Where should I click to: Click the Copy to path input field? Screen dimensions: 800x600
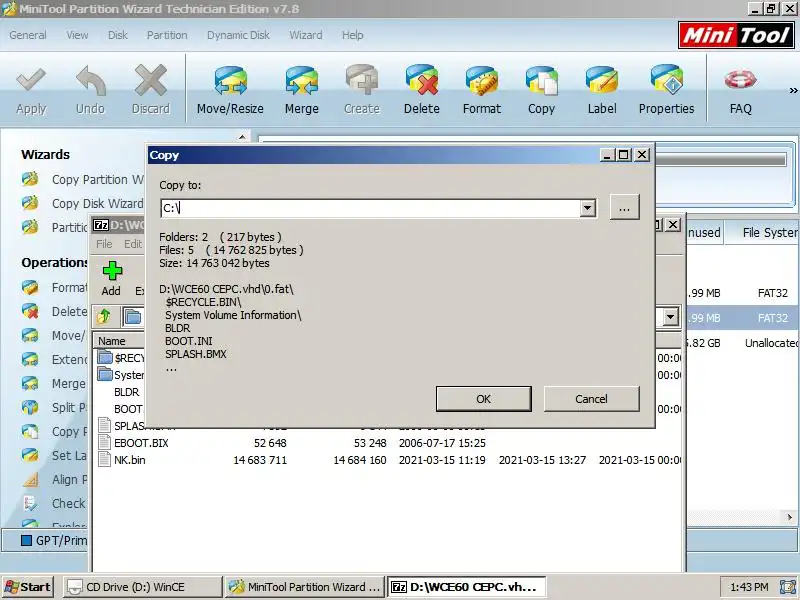point(370,208)
